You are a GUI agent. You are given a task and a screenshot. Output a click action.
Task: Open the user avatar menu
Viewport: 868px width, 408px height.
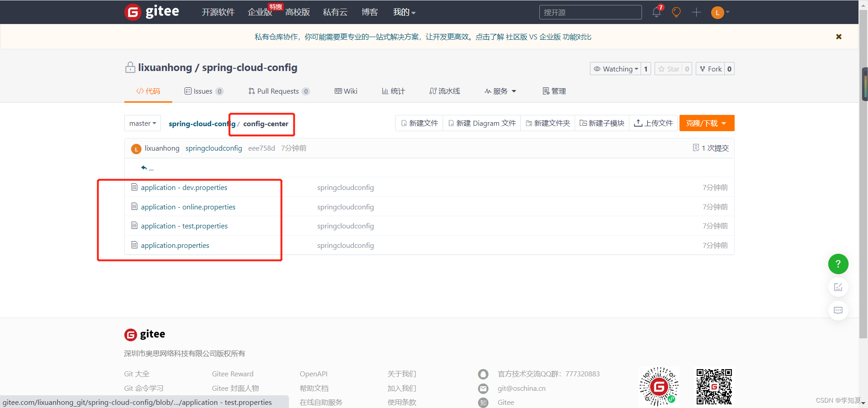720,12
